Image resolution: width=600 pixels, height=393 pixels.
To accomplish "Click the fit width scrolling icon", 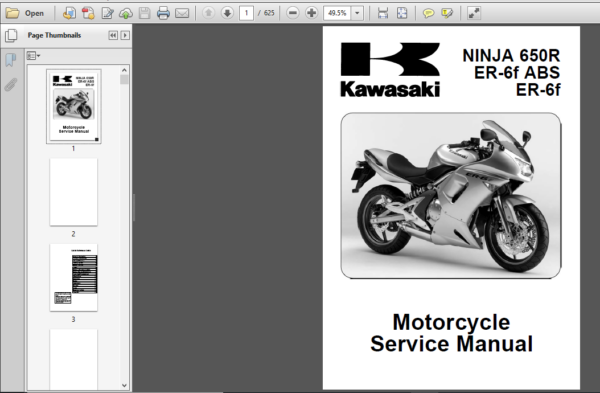I will click(x=383, y=13).
